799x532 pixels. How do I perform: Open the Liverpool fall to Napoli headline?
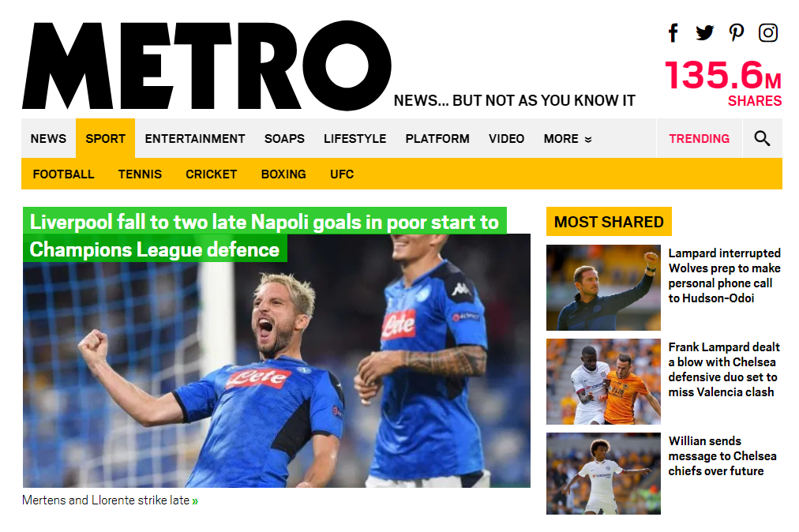pos(264,235)
